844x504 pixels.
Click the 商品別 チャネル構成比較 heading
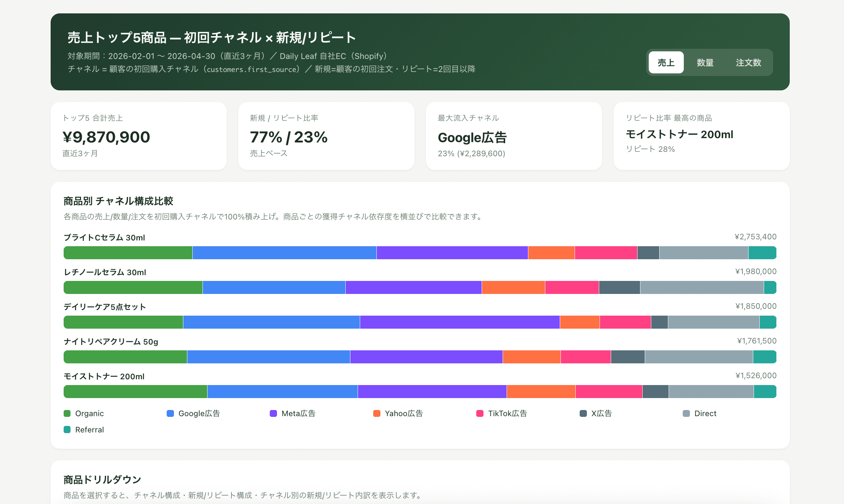(x=118, y=201)
